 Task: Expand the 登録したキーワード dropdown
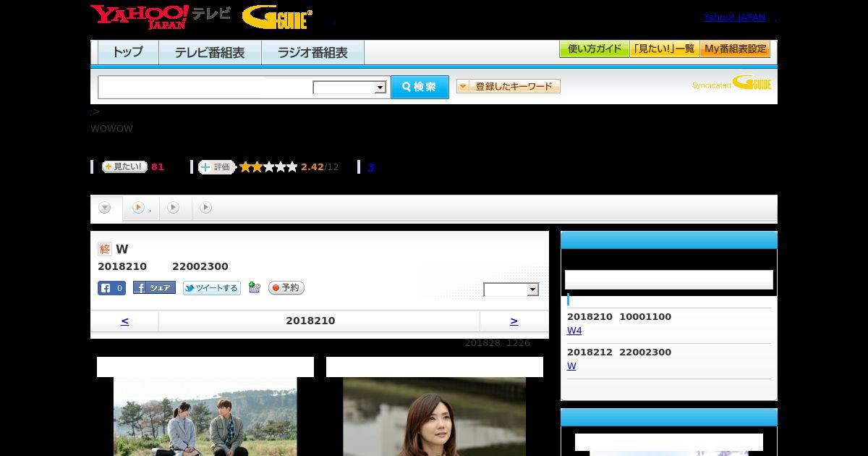click(x=509, y=86)
